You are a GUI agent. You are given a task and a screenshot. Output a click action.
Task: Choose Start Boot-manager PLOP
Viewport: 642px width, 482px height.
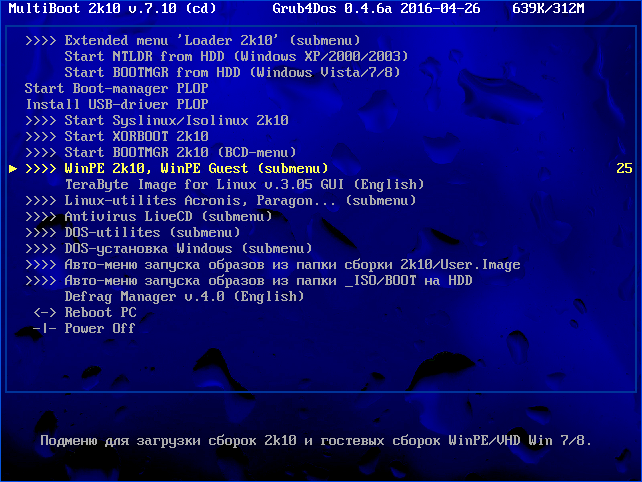pos(116,88)
